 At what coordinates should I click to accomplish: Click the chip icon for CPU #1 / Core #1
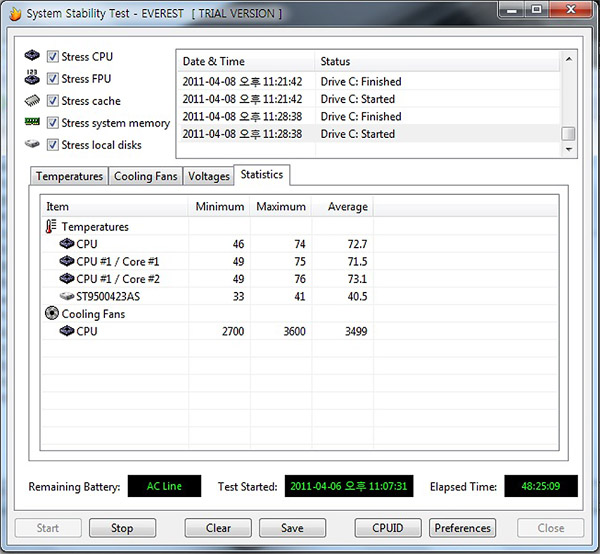point(67,261)
